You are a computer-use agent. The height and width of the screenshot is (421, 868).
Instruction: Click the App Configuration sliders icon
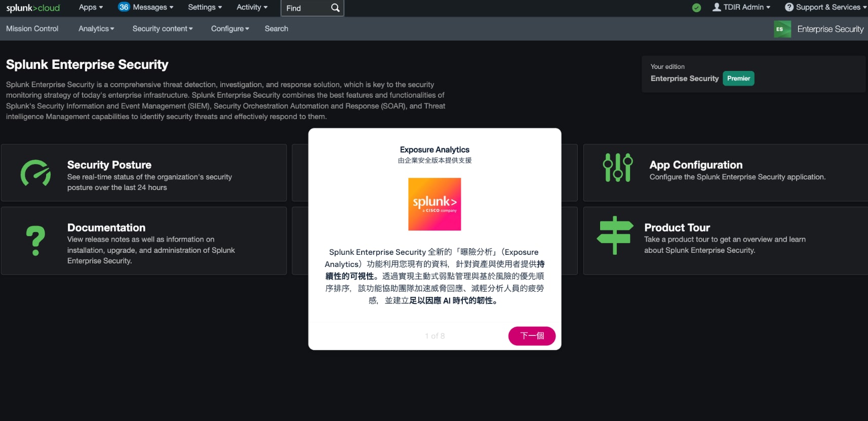618,168
